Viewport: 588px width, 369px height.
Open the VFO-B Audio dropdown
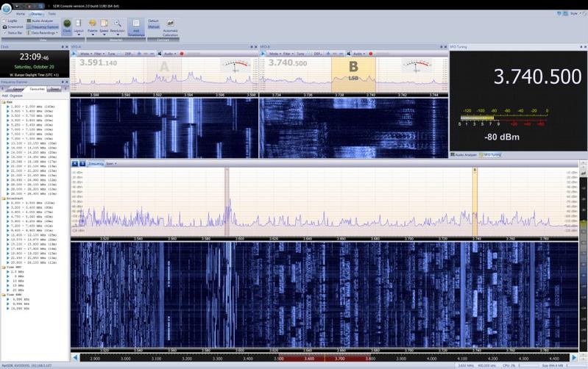[x=359, y=54]
